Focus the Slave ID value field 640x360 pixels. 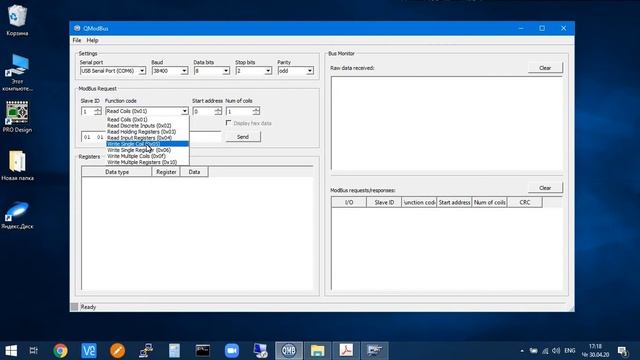click(x=87, y=111)
